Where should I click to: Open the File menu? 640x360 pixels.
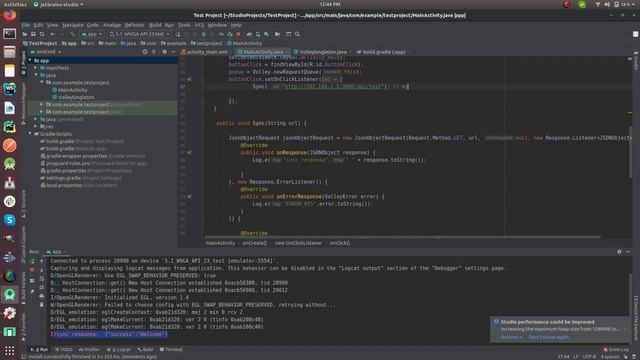coord(25,25)
